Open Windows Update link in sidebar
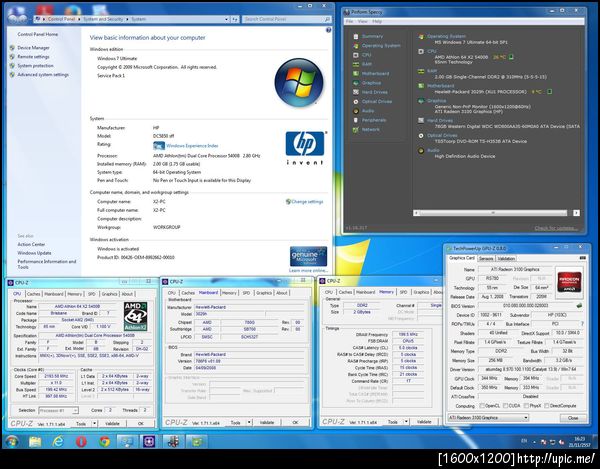This screenshot has width=600, height=469. [x=34, y=253]
